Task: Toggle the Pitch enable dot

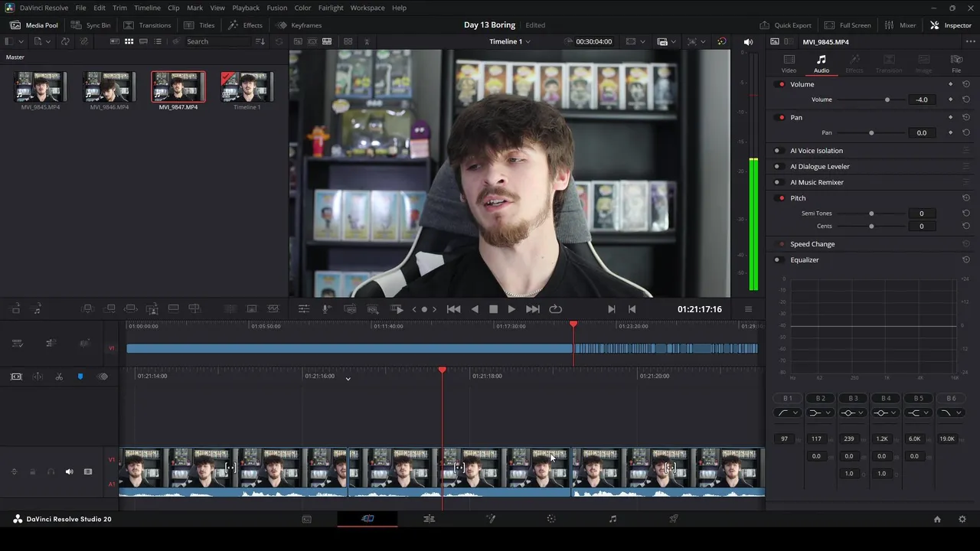Action: [x=781, y=198]
